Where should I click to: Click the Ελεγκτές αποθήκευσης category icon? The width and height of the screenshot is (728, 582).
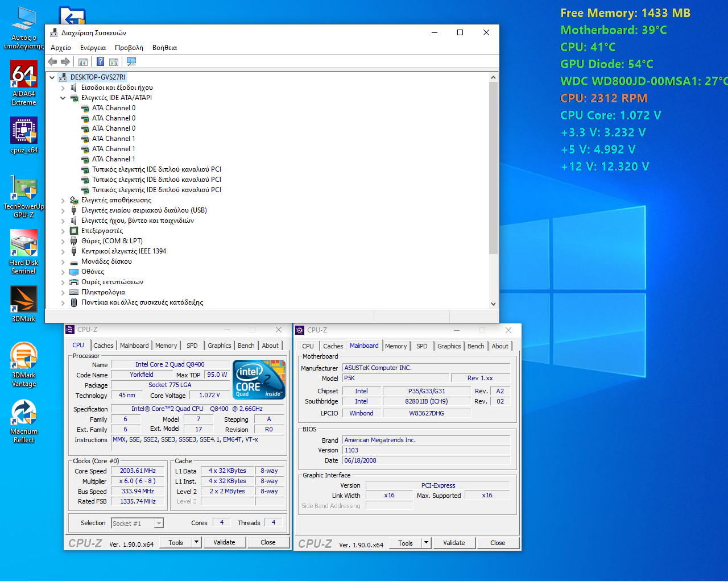click(74, 200)
